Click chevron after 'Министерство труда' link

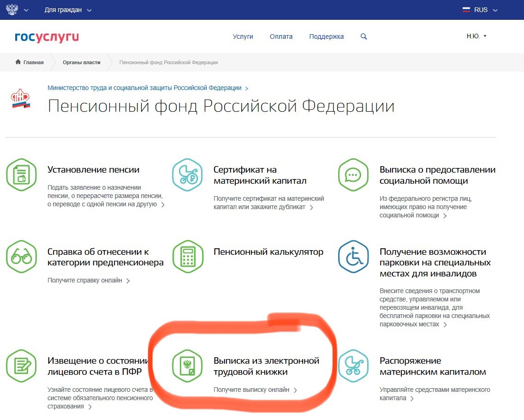click(247, 88)
